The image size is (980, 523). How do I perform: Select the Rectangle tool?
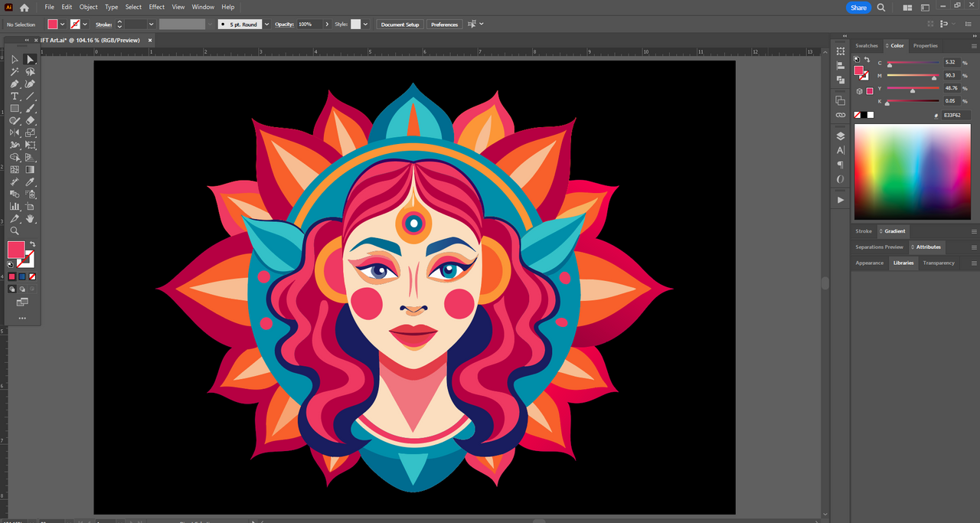[x=15, y=109]
